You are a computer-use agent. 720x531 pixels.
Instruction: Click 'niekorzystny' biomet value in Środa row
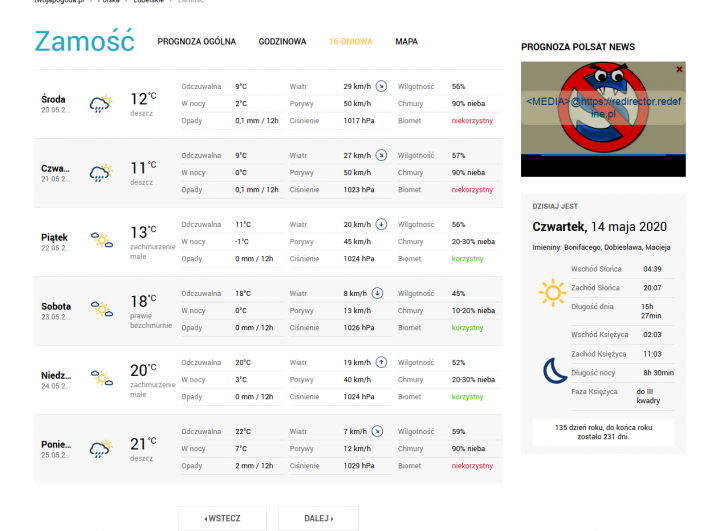click(472, 121)
